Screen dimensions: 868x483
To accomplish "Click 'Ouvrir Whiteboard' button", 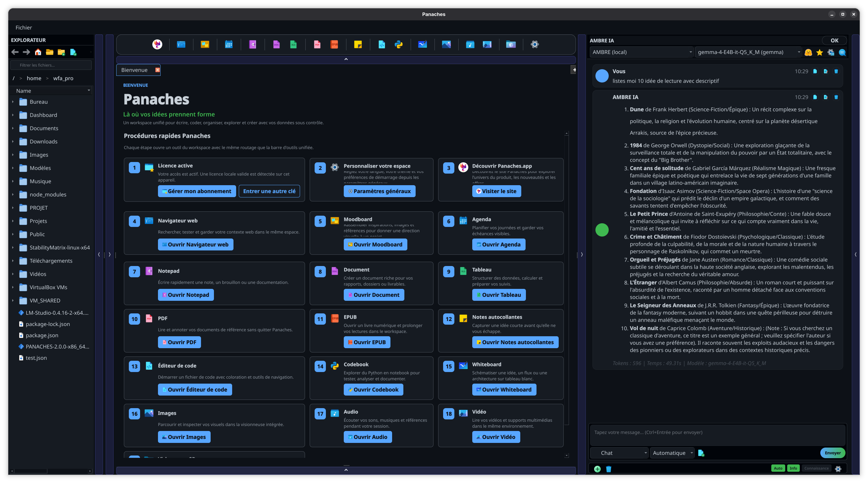I will click(x=504, y=389).
